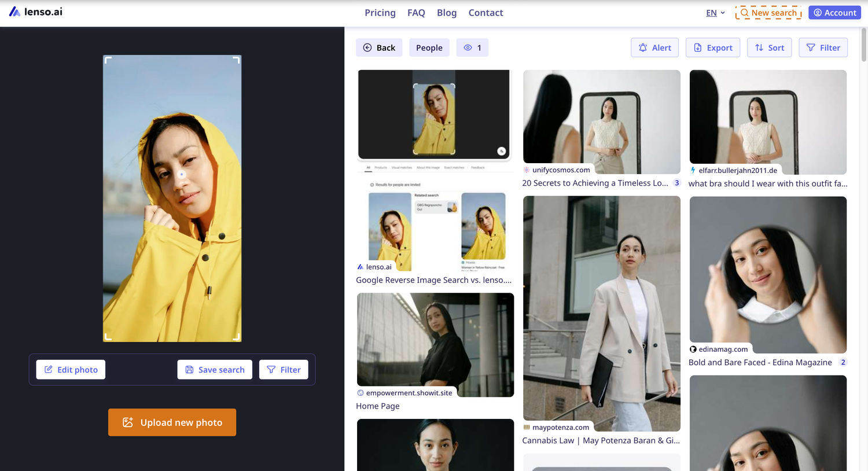
Task: Click the document icon in Export button
Action: click(x=698, y=47)
